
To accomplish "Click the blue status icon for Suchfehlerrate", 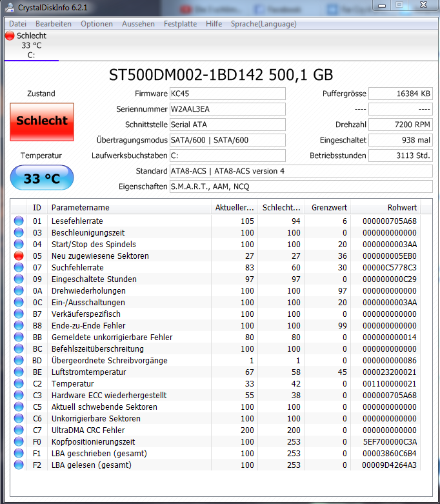I will pyautogui.click(x=19, y=267).
